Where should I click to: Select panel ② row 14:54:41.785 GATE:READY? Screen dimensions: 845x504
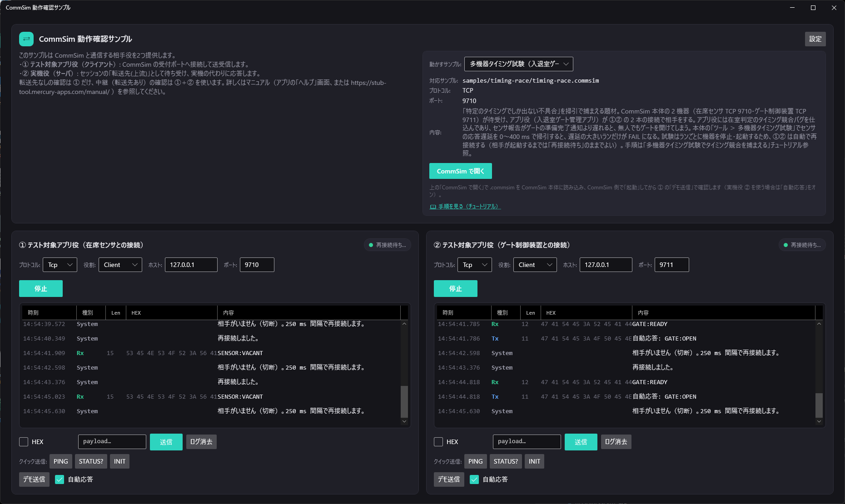pos(626,324)
